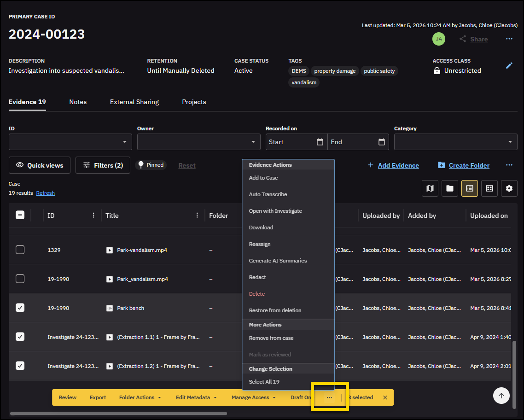Open the Edit Metadata dropdown
This screenshot has width=524, height=420.
coord(196,397)
